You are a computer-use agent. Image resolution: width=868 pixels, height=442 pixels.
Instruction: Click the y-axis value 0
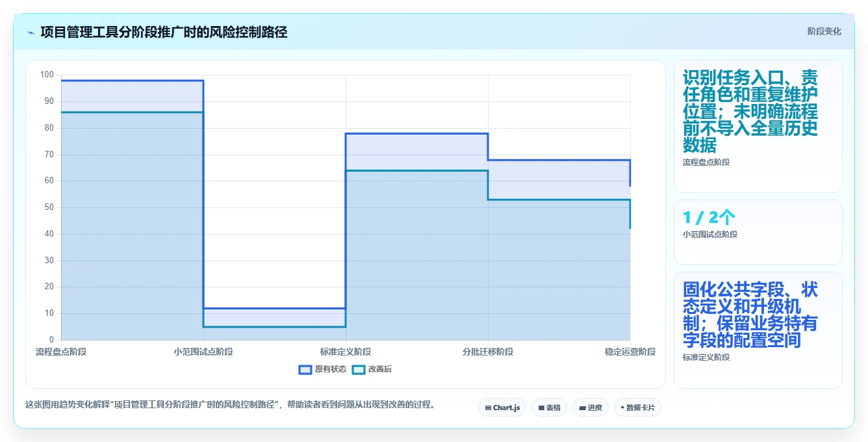point(51,340)
